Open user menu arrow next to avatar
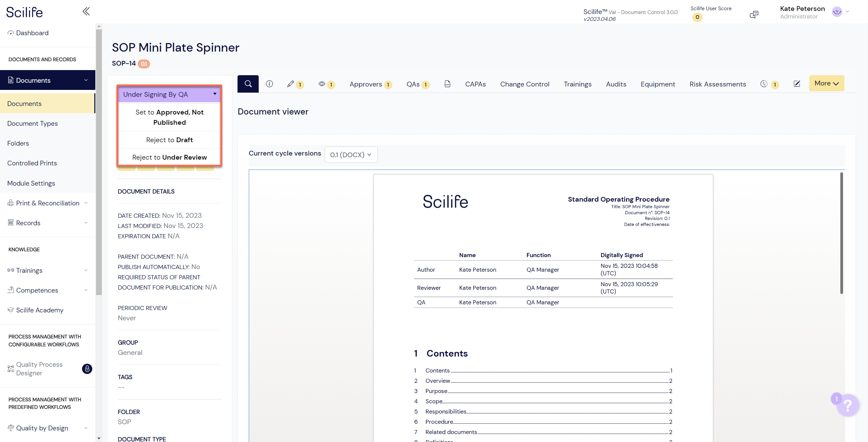The image size is (868, 442). [x=847, y=12]
